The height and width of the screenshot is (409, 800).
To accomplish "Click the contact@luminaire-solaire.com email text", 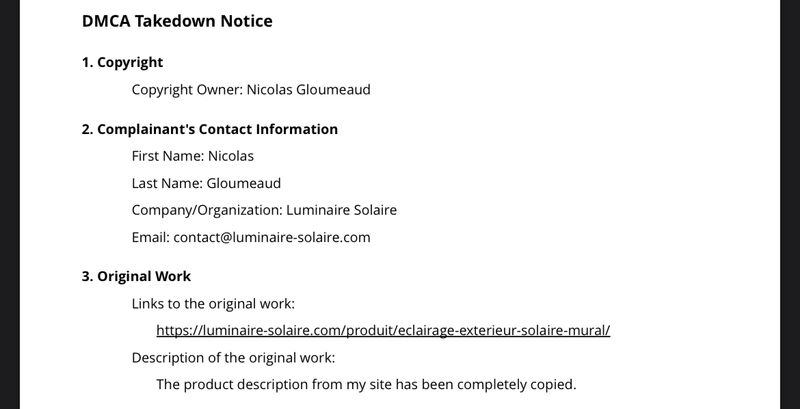I will tap(272, 238).
